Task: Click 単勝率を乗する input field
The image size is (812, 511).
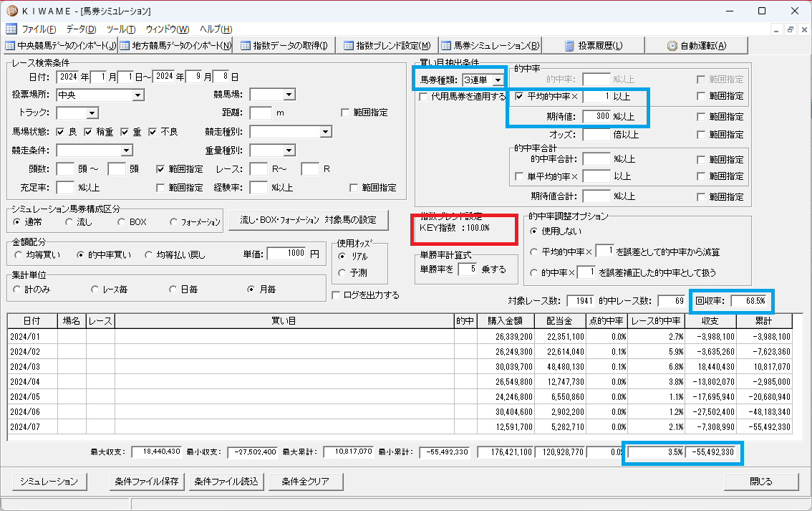Action: tap(468, 269)
